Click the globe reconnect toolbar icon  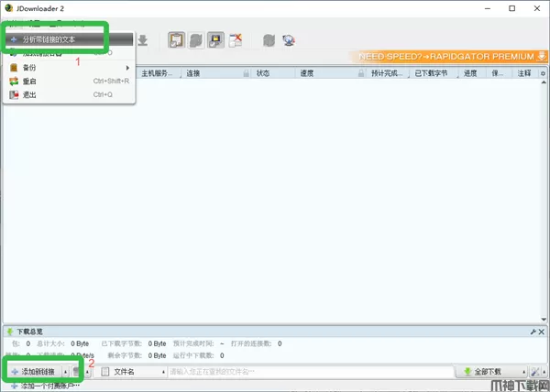coord(289,40)
